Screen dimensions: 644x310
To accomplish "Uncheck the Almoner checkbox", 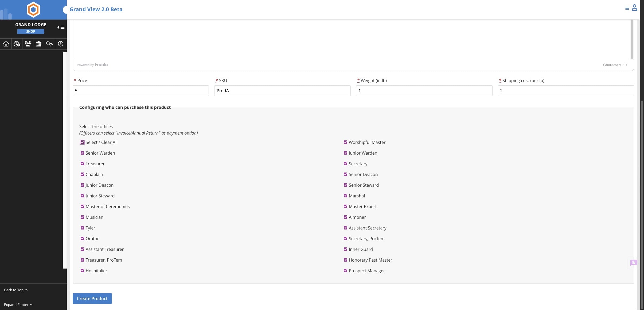I will [x=345, y=217].
